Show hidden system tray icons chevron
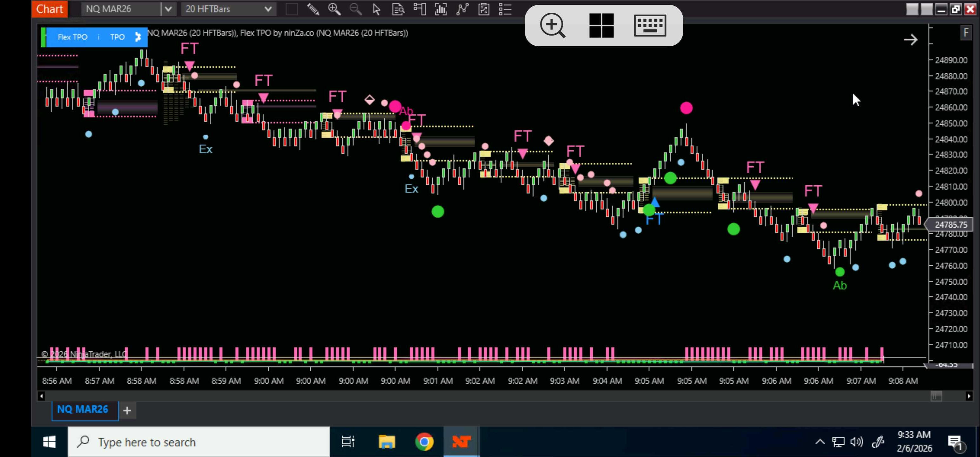The height and width of the screenshot is (457, 980). pos(820,442)
